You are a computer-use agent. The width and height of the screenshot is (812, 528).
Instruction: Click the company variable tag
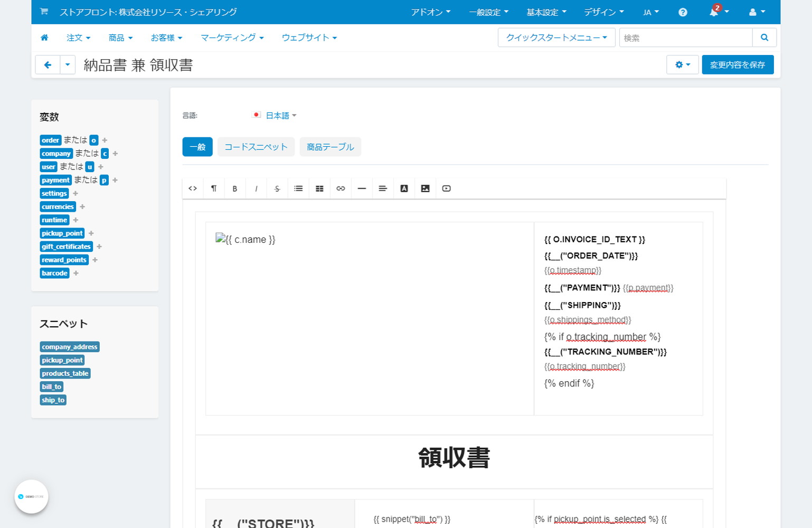56,154
